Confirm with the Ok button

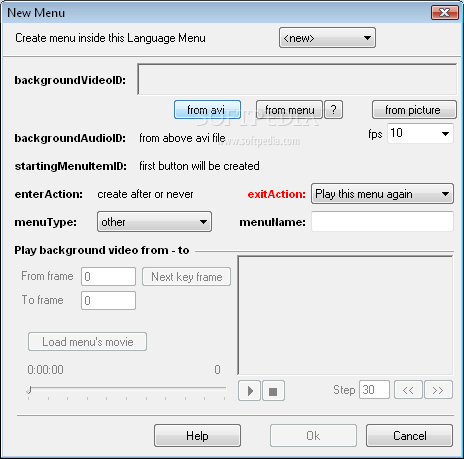point(313,436)
